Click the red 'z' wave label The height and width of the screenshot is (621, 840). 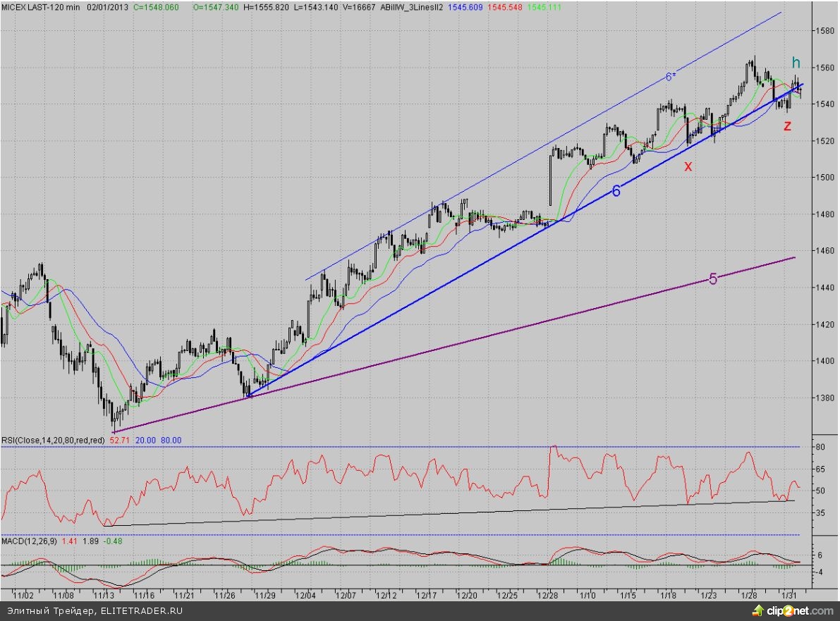pos(787,126)
